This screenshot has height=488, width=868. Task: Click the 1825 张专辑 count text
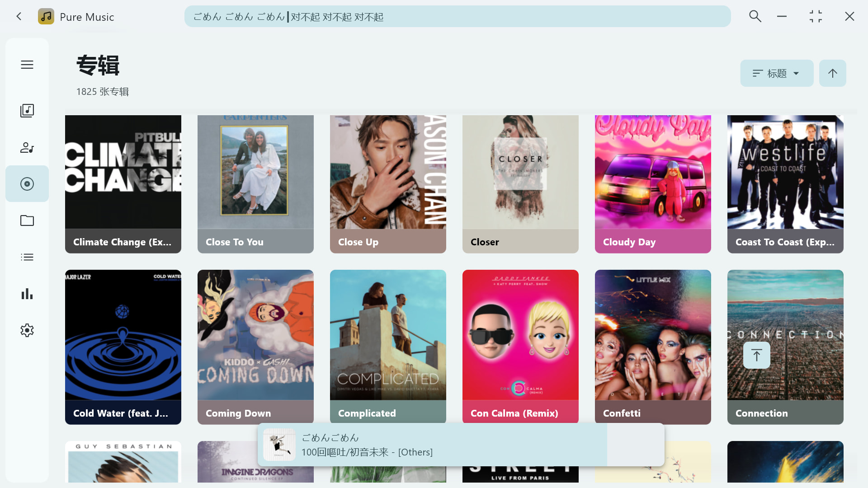pos(103,92)
